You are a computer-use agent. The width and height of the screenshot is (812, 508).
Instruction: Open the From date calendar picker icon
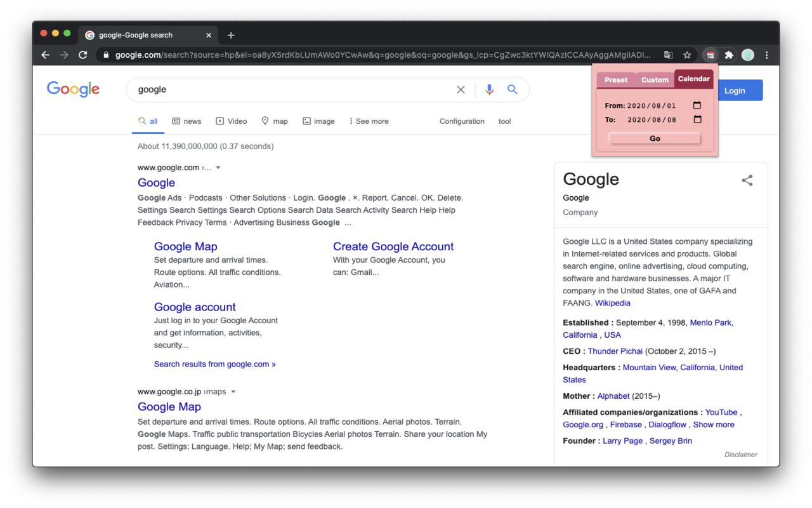coord(696,105)
